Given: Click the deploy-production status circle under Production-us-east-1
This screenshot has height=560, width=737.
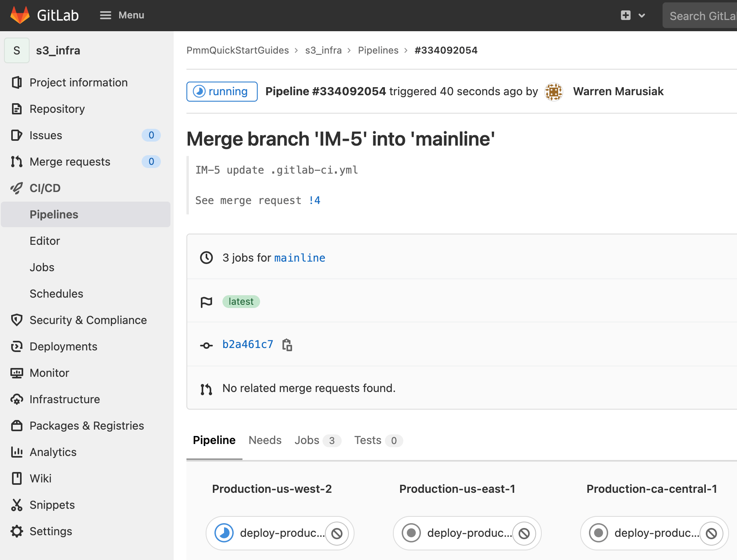Looking at the screenshot, I should [411, 533].
